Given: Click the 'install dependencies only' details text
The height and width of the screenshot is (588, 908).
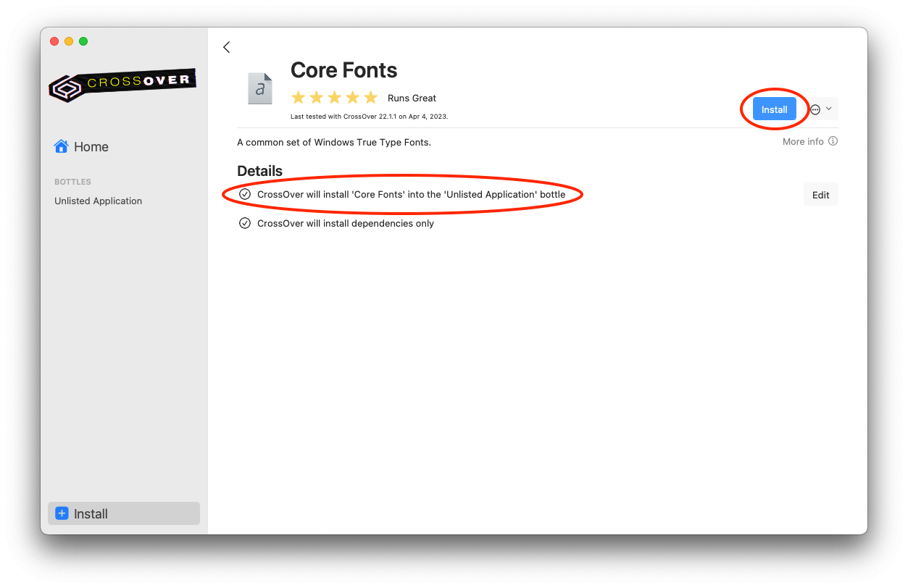Looking at the screenshot, I should coord(346,224).
